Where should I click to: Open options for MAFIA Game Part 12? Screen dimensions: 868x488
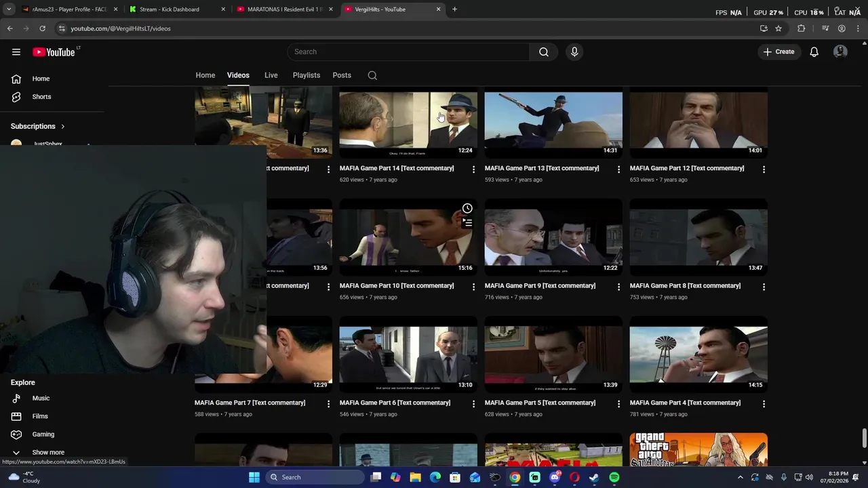click(764, 169)
